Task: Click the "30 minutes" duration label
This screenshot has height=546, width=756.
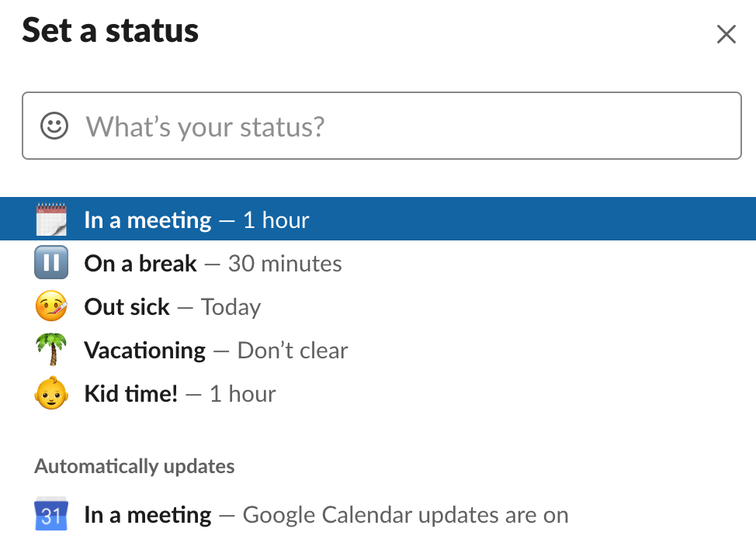Action: tap(285, 264)
